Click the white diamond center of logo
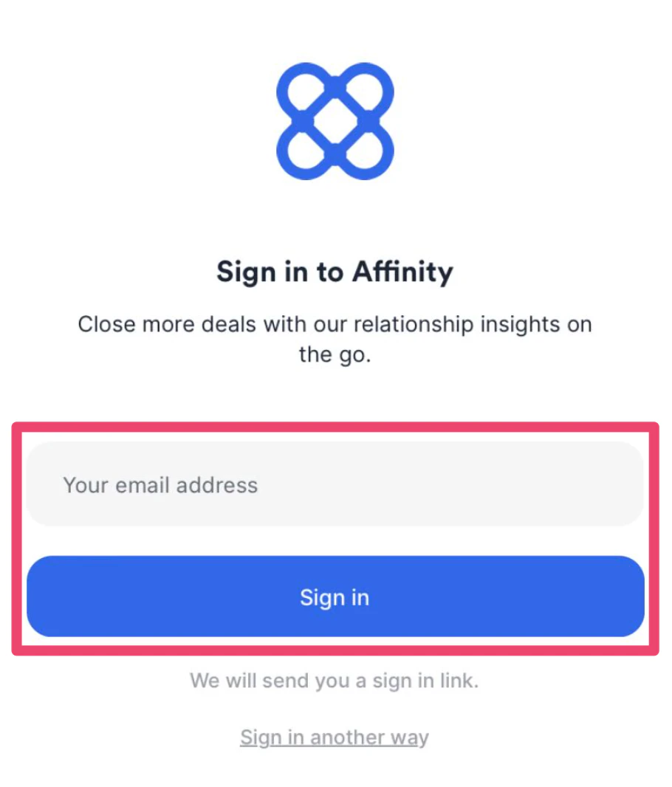 coord(335,121)
